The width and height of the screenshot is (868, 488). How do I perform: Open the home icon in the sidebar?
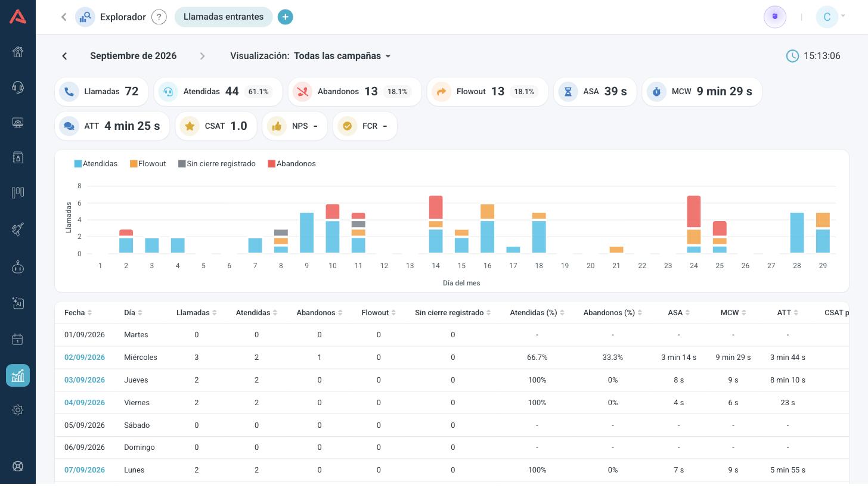point(18,52)
